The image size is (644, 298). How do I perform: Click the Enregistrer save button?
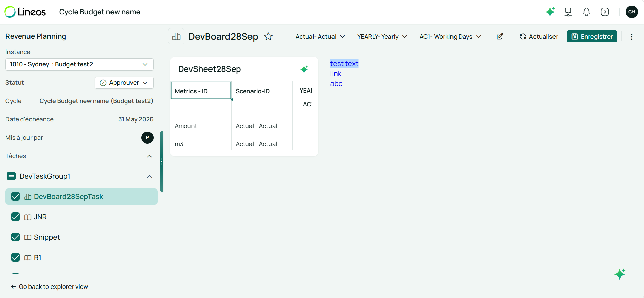coord(592,36)
